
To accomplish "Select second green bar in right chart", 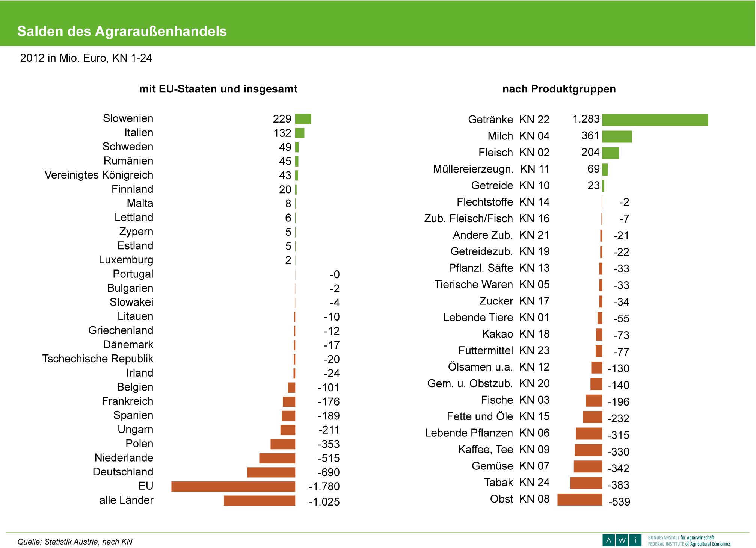I will 617,136.
